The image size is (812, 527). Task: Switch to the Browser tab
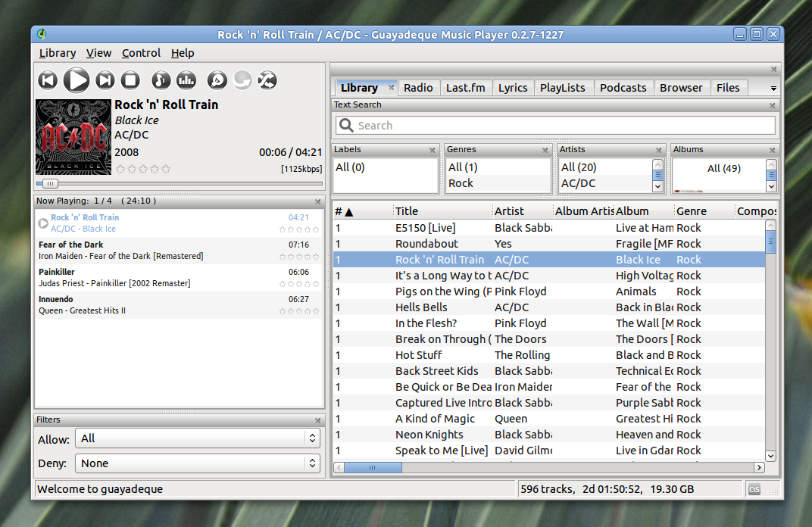point(681,88)
